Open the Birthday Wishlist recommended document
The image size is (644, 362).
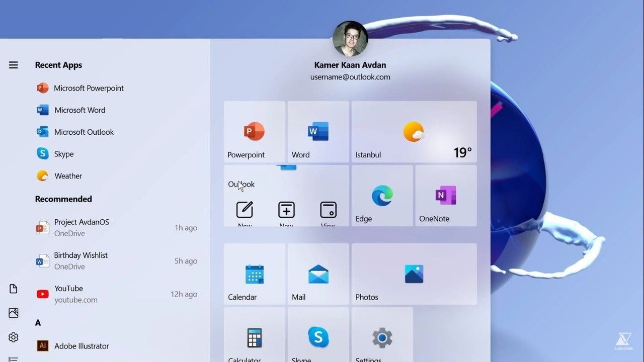coord(116,261)
